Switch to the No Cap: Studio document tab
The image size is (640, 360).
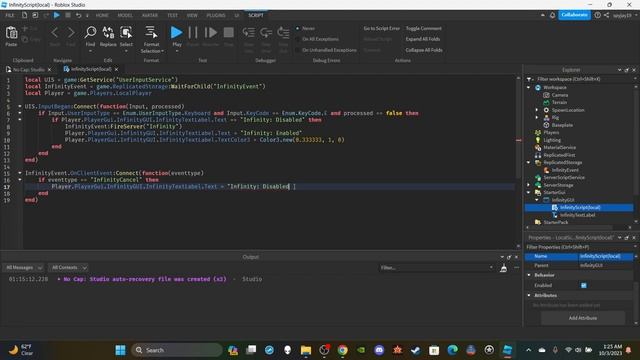[x=29, y=69]
